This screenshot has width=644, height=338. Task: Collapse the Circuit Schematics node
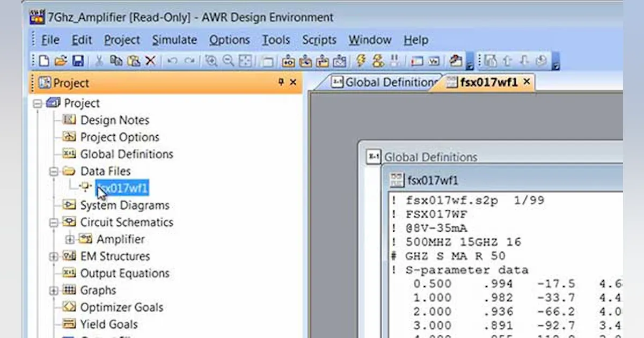(53, 223)
